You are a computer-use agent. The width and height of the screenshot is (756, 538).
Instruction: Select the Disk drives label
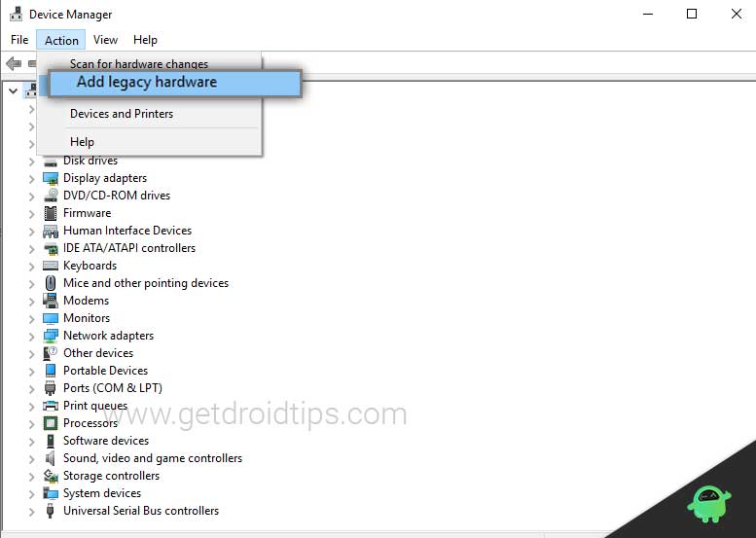tap(90, 161)
